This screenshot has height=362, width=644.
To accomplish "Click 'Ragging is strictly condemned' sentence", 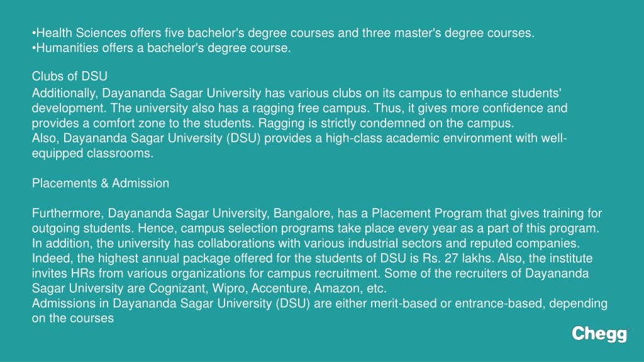I will 386,124.
